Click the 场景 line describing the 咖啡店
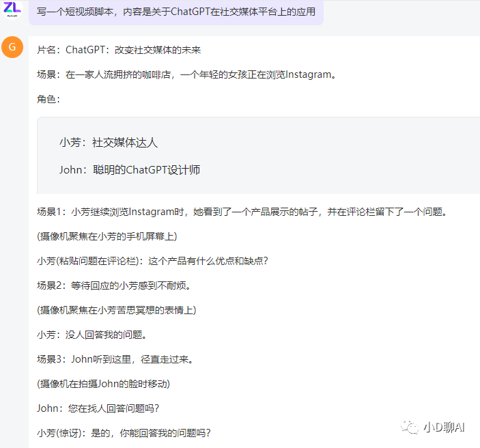 [186, 74]
